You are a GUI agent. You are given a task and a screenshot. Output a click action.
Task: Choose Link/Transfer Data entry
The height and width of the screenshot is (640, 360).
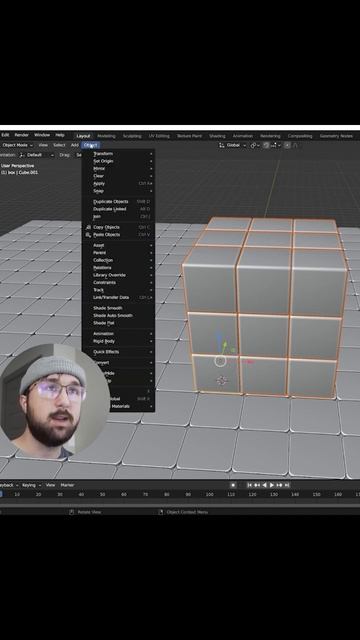(118, 298)
